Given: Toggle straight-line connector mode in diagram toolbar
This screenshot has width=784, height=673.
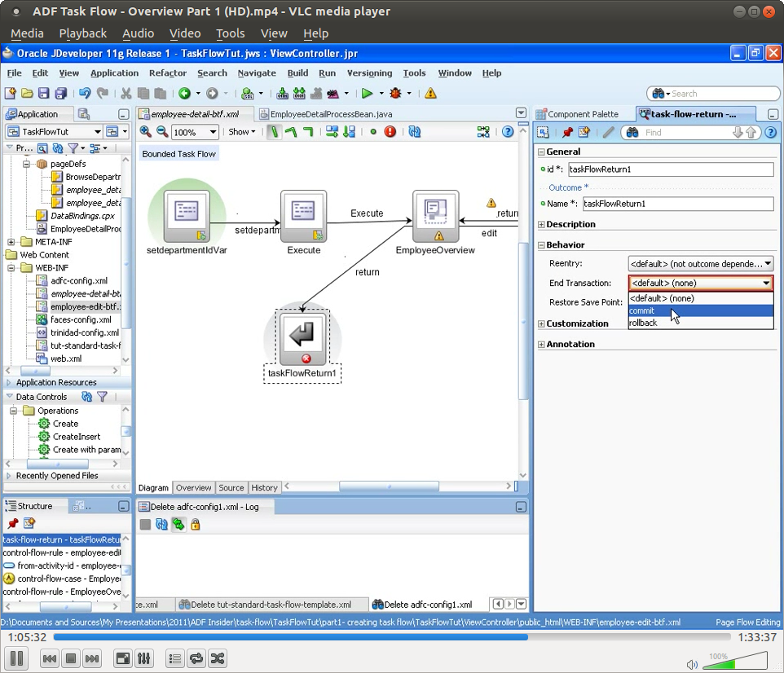Looking at the screenshot, I should [x=274, y=132].
